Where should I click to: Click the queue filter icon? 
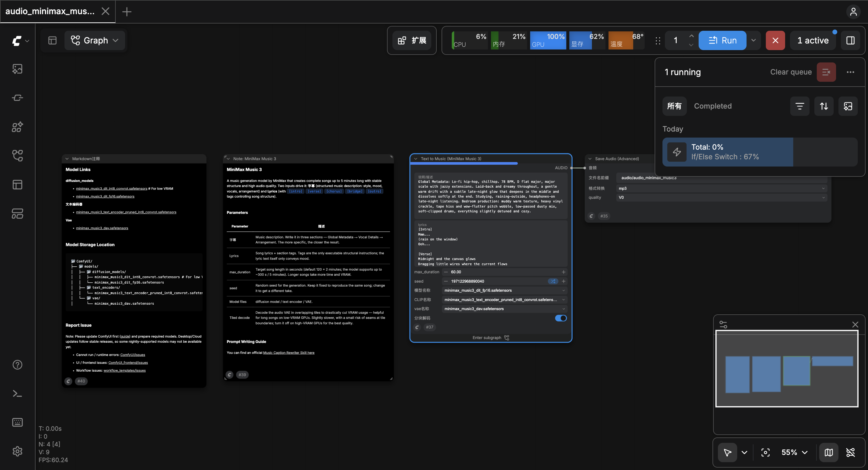(800, 106)
